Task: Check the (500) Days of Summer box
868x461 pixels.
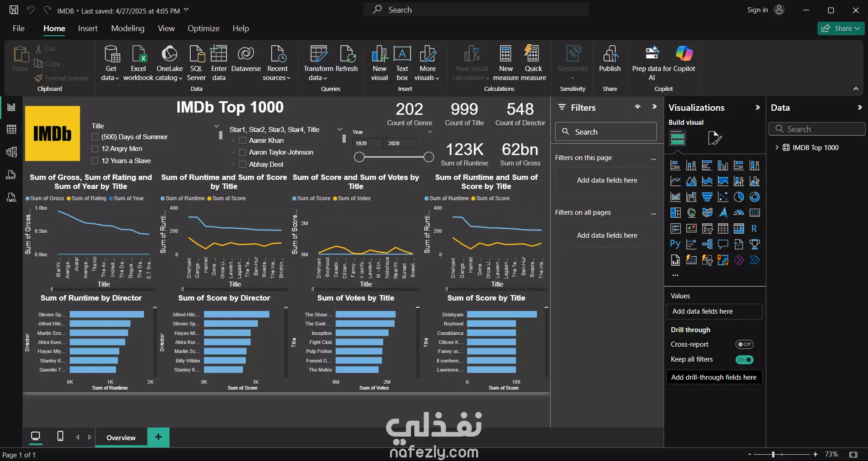Action: (95, 137)
